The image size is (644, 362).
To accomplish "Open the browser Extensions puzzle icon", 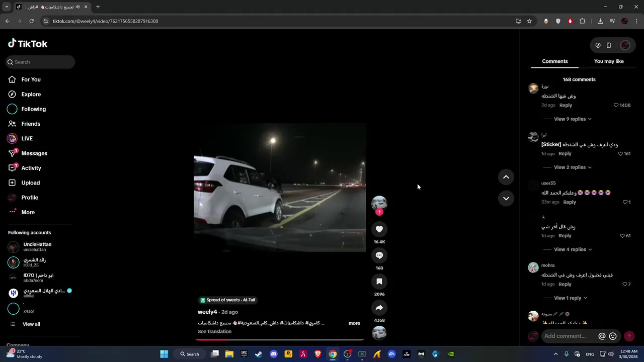I will pos(583,21).
